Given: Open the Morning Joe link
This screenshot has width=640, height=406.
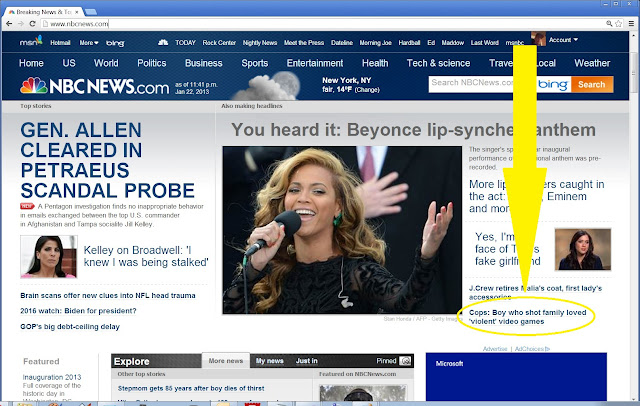Looking at the screenshot, I should (376, 42).
